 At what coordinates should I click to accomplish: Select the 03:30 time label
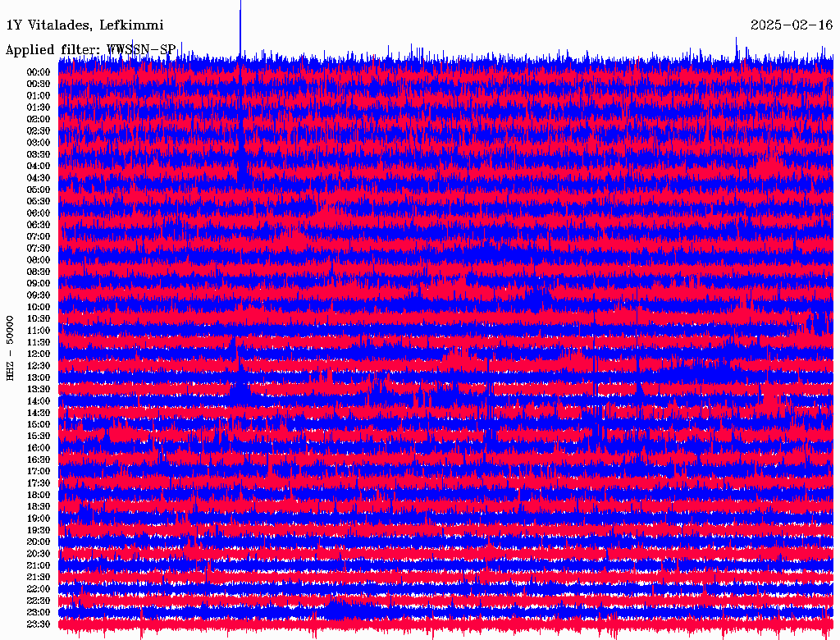click(39, 154)
